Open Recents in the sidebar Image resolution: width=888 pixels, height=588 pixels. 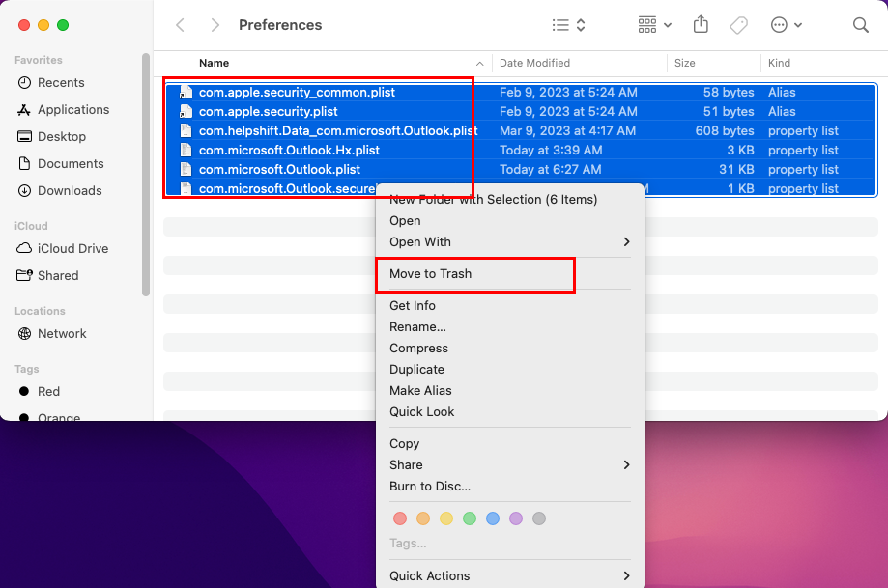pos(61,83)
